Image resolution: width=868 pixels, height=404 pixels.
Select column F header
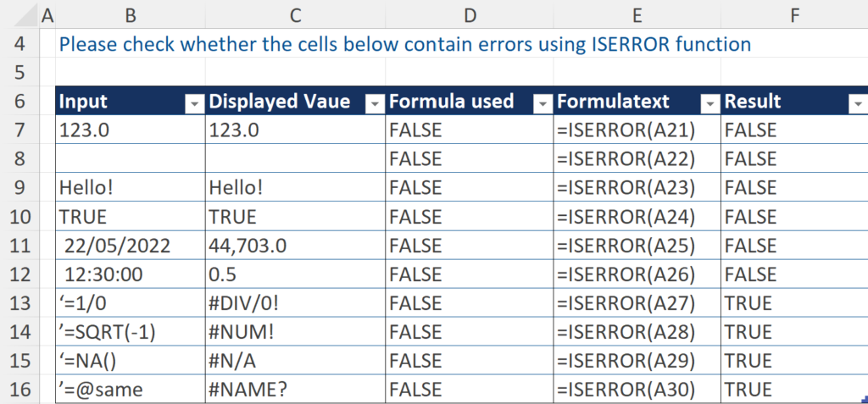(x=793, y=14)
